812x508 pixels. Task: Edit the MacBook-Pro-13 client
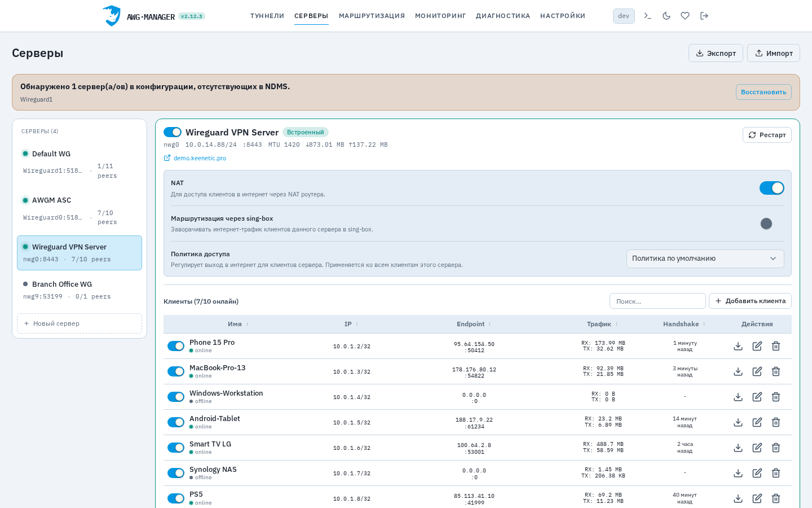pyautogui.click(x=757, y=371)
